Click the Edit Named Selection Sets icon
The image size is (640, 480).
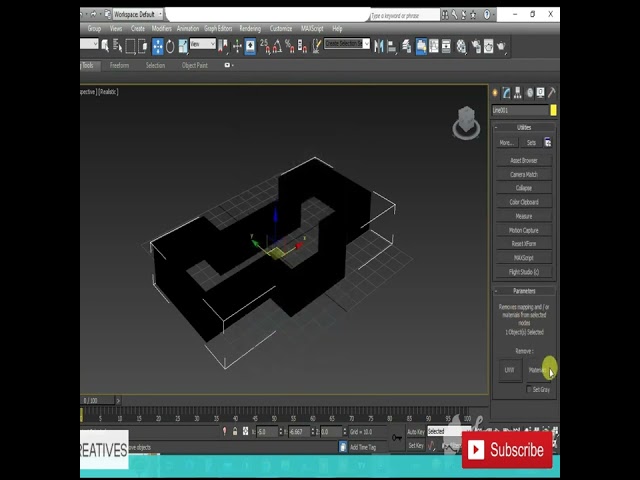[316, 46]
